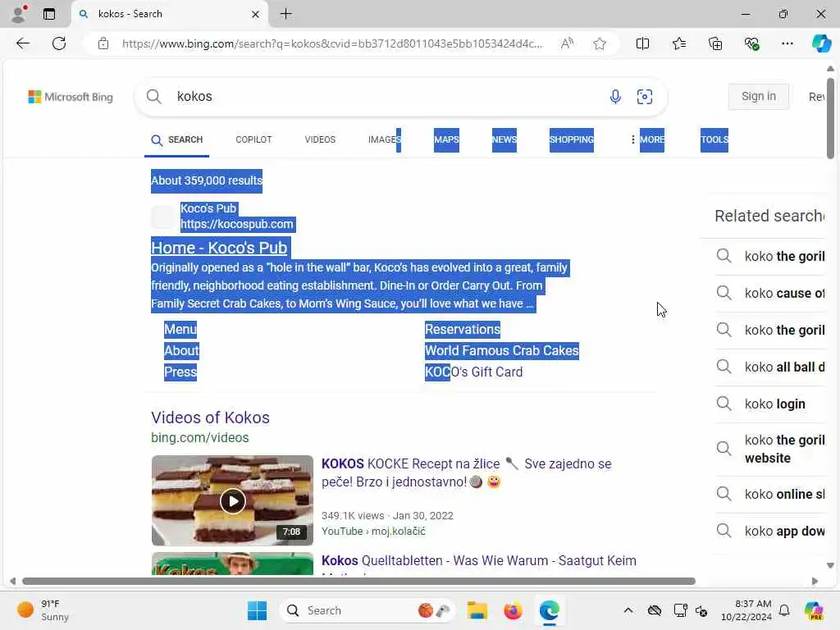Open the tab actions menu icon
This screenshot has width=840, height=630.
[x=48, y=14]
